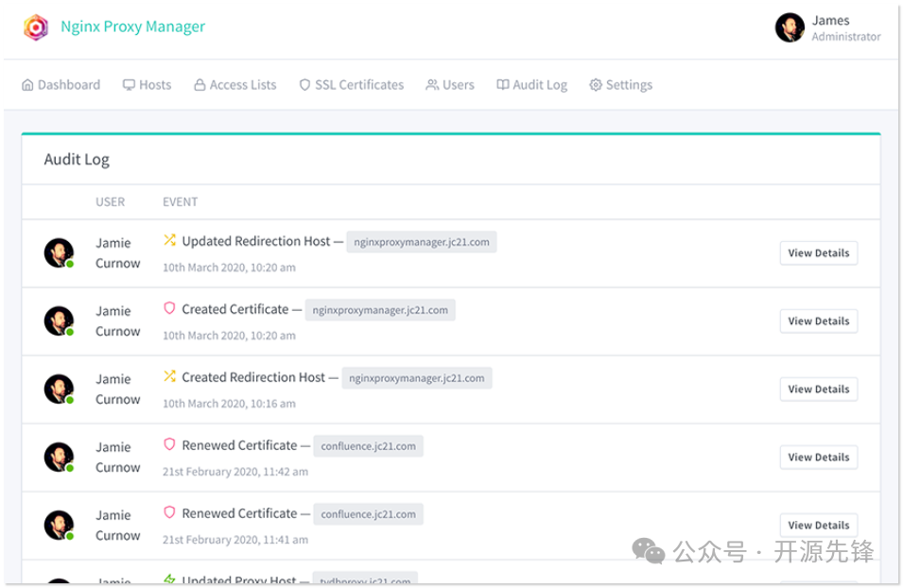Click the USER column header
The width and height of the screenshot is (903, 588).
click(x=110, y=202)
